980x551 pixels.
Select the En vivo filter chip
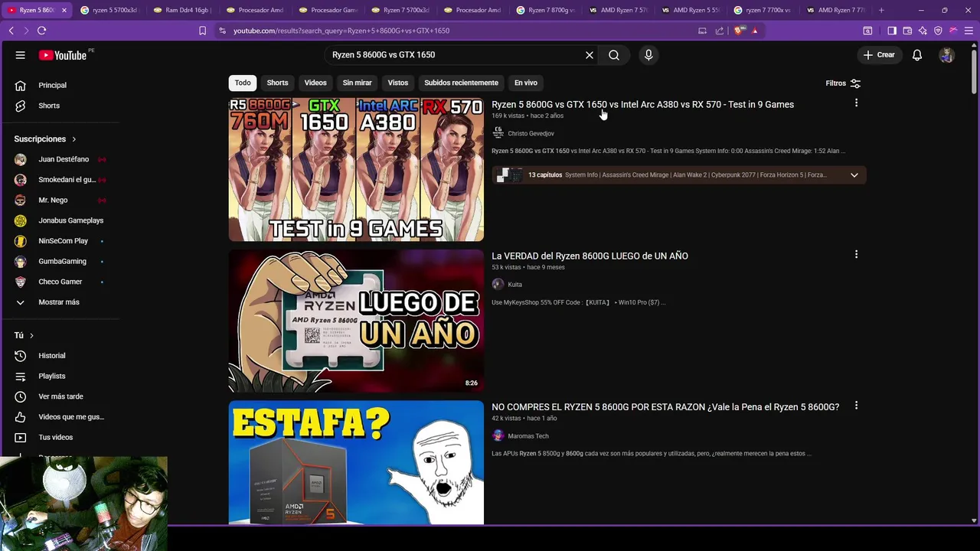(x=526, y=83)
